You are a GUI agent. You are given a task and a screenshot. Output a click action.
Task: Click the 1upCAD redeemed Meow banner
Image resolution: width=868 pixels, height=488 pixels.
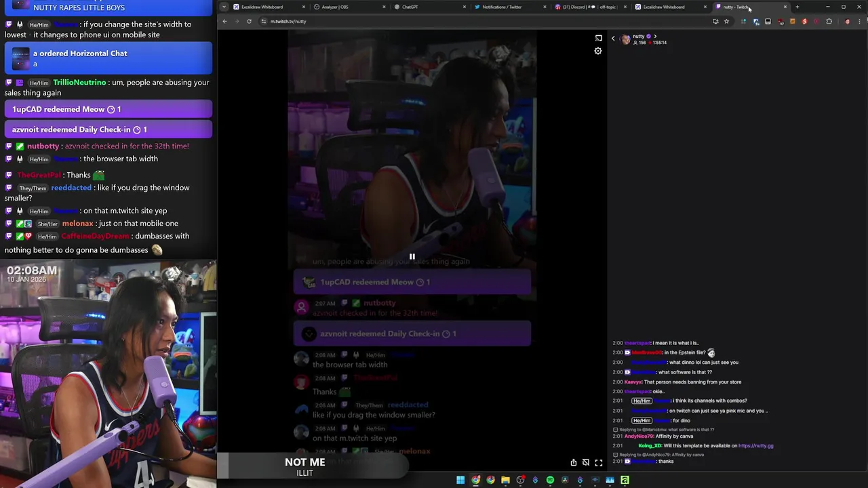click(x=412, y=282)
